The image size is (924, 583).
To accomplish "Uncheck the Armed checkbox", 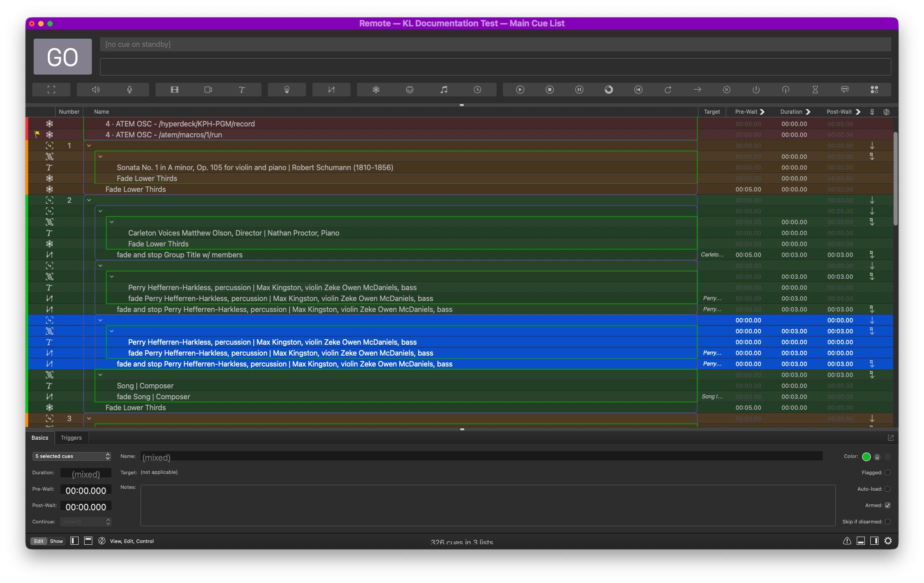I will pyautogui.click(x=888, y=505).
